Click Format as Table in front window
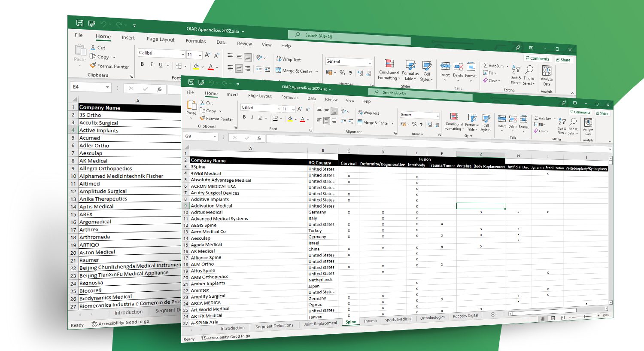644x351 pixels. [472, 123]
